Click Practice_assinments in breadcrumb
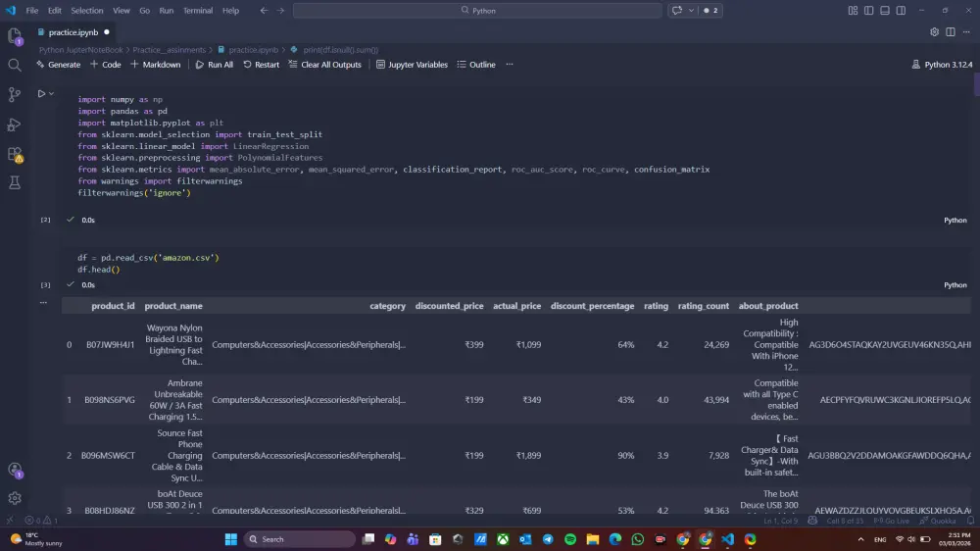The width and height of the screenshot is (980, 551). coord(169,50)
